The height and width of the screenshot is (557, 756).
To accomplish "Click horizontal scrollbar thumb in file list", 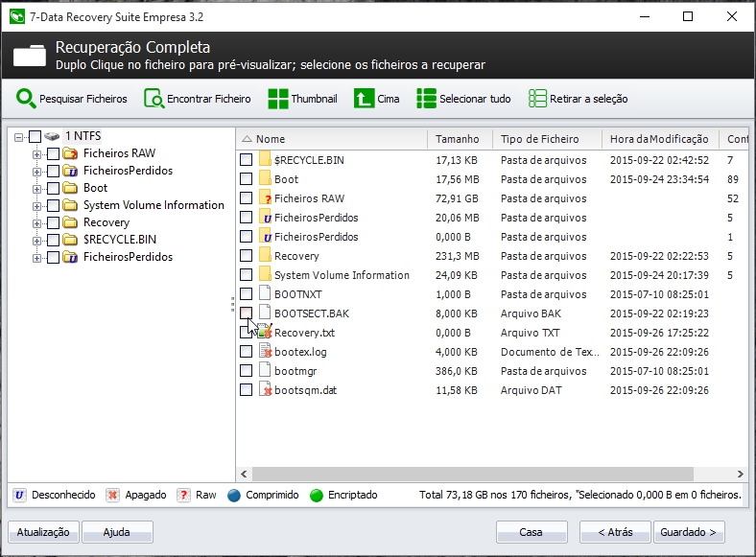I will pos(472,475).
